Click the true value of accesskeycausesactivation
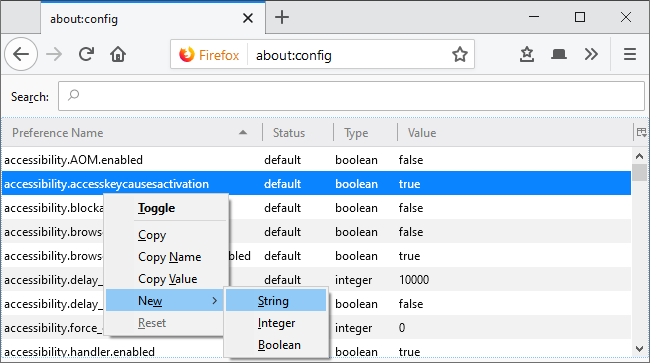Screen dimensions: 650x363 pyautogui.click(x=409, y=184)
